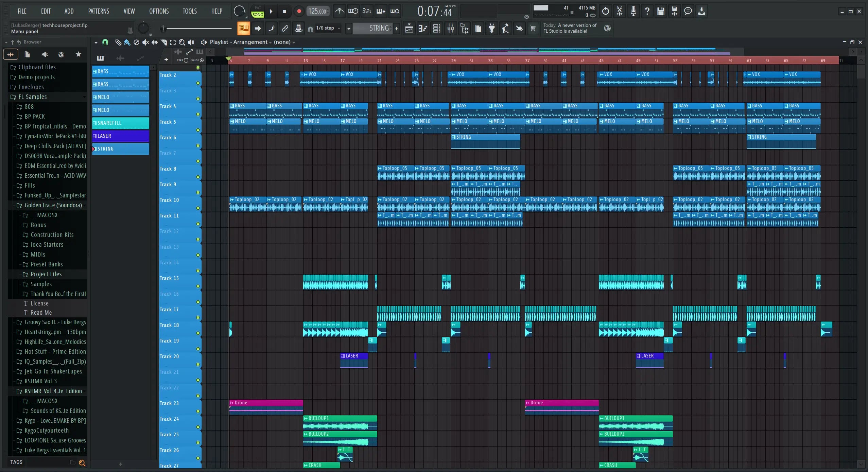Expand the Samples folder in browser
Screen dimensions: 868x472
[41, 284]
